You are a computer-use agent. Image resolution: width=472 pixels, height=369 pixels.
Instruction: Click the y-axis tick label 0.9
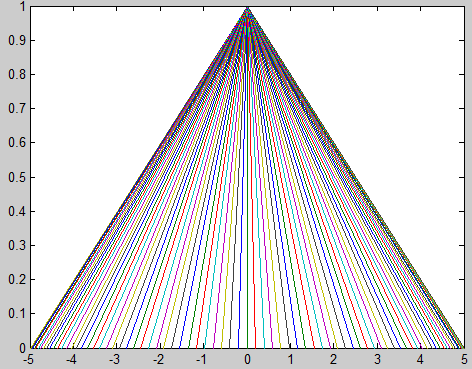(x=17, y=41)
